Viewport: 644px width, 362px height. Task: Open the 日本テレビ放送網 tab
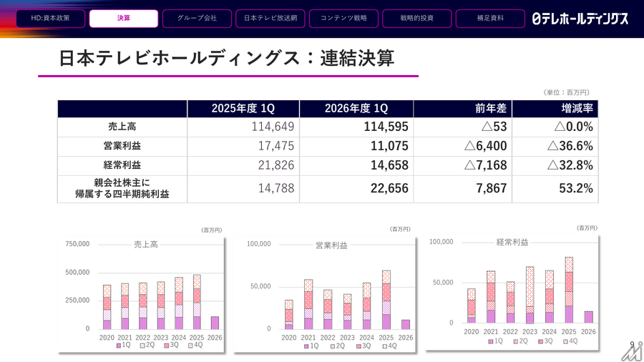pos(270,19)
